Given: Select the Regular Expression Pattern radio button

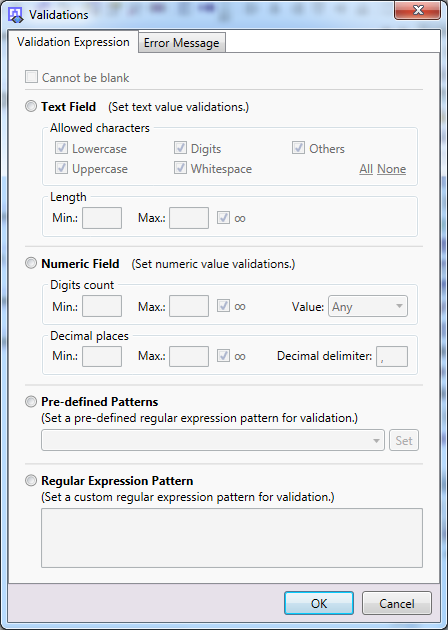Looking at the screenshot, I should [x=31, y=481].
